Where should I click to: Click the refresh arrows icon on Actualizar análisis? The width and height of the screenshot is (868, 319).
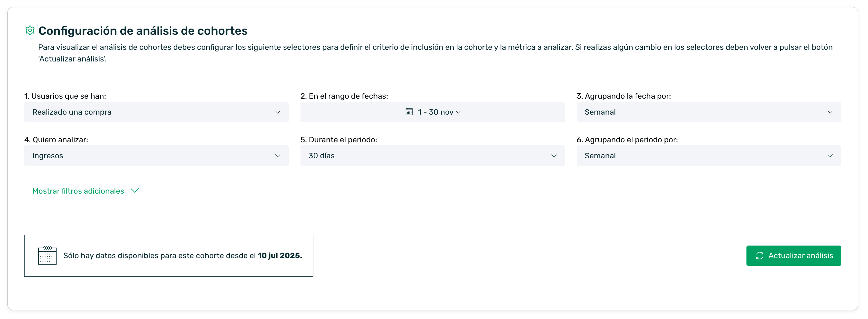click(759, 256)
